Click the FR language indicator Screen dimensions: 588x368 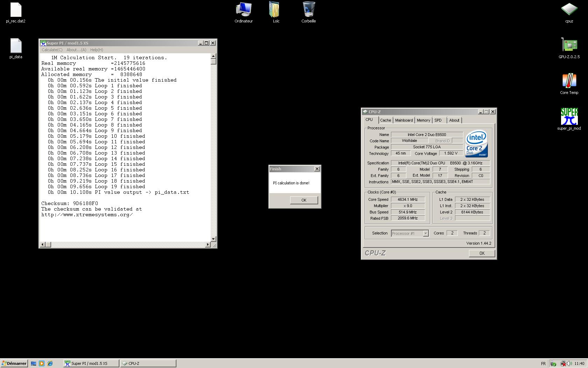point(543,364)
